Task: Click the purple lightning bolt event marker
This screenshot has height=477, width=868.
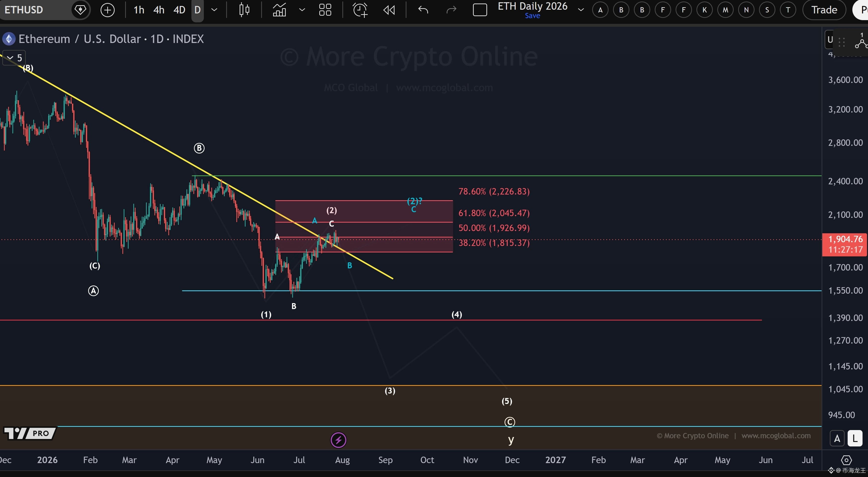Action: point(338,440)
